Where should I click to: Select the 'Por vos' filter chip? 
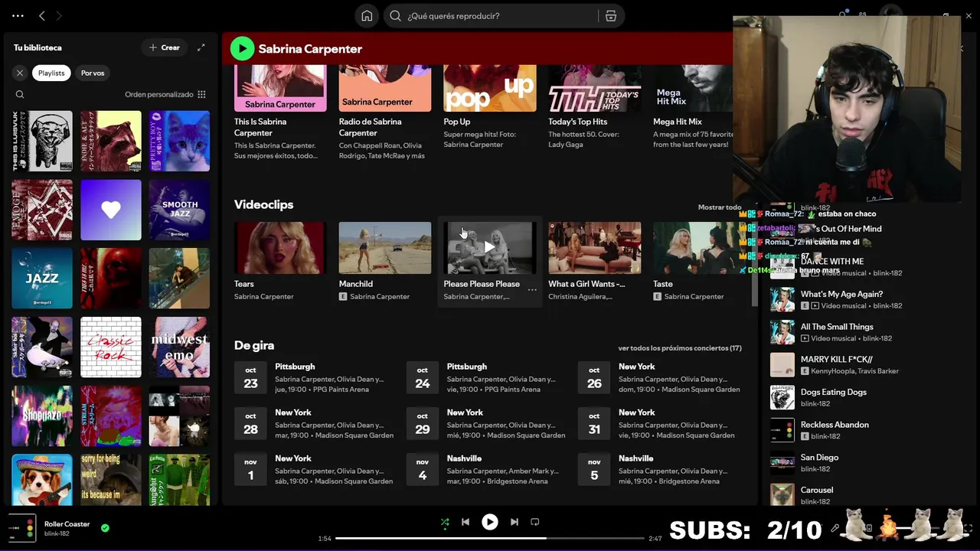click(93, 73)
